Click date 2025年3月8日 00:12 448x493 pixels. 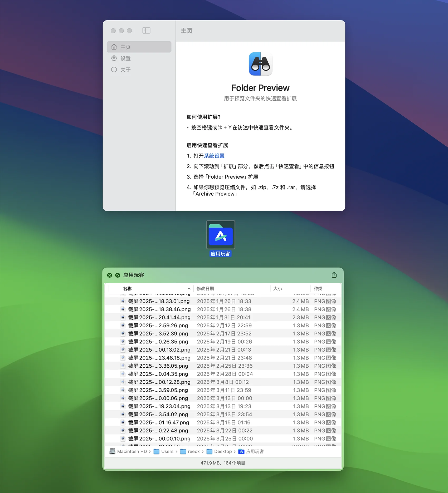(223, 382)
